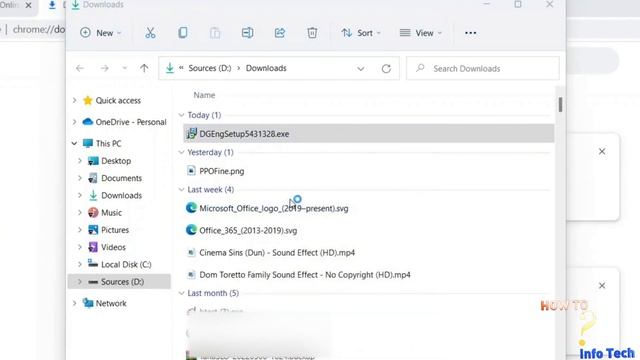
Task: Collapse the This PC tree node
Action: pyautogui.click(x=74, y=144)
